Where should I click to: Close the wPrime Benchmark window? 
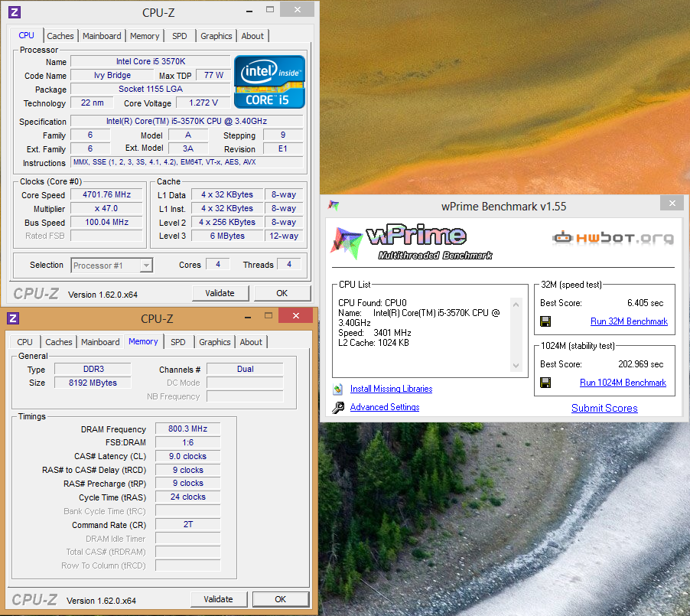click(x=672, y=203)
